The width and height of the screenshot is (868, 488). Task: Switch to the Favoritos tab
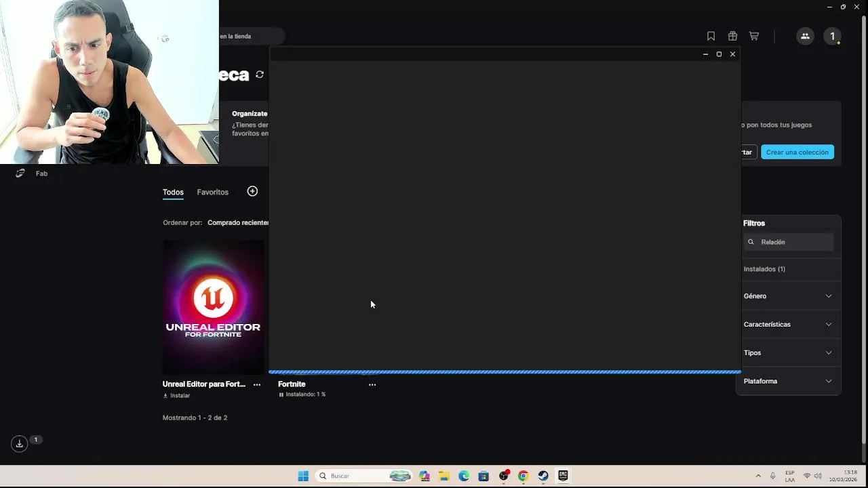coord(212,192)
